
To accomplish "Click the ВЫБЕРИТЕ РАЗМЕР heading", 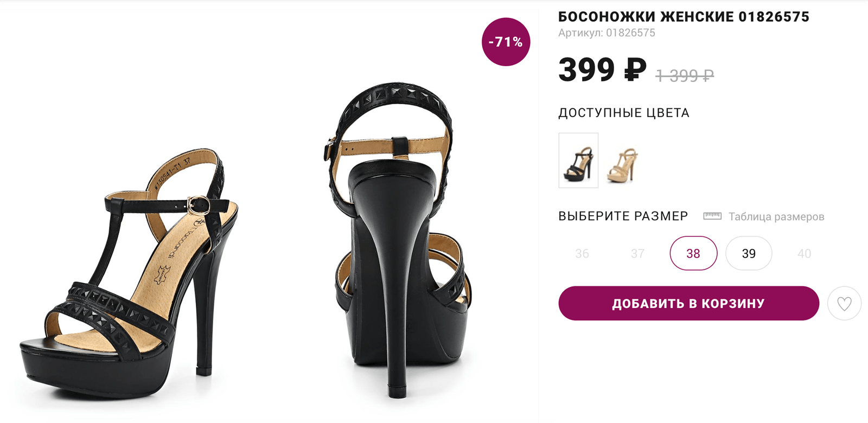I will (x=623, y=216).
